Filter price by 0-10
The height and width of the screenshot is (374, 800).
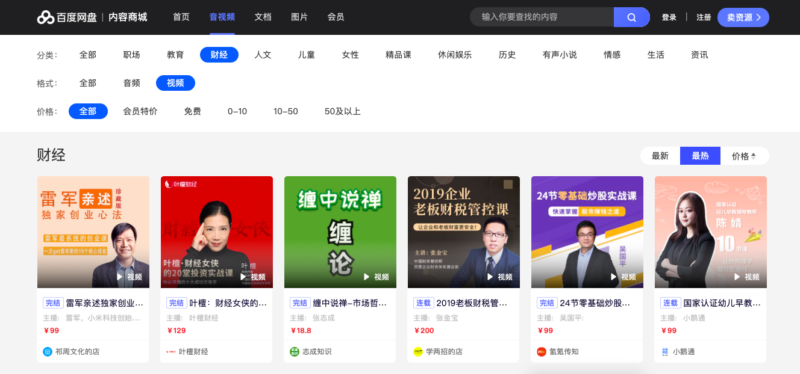pos(237,111)
